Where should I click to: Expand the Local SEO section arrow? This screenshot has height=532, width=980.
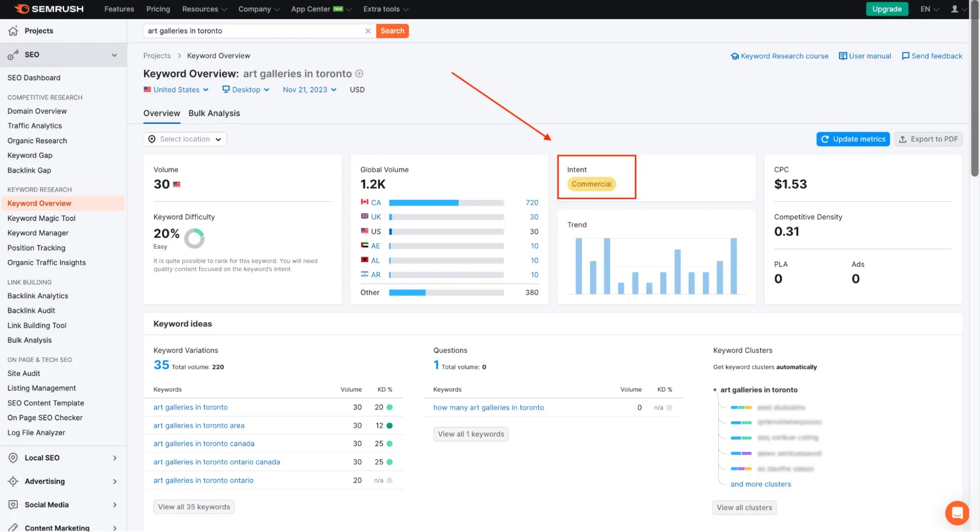115,458
